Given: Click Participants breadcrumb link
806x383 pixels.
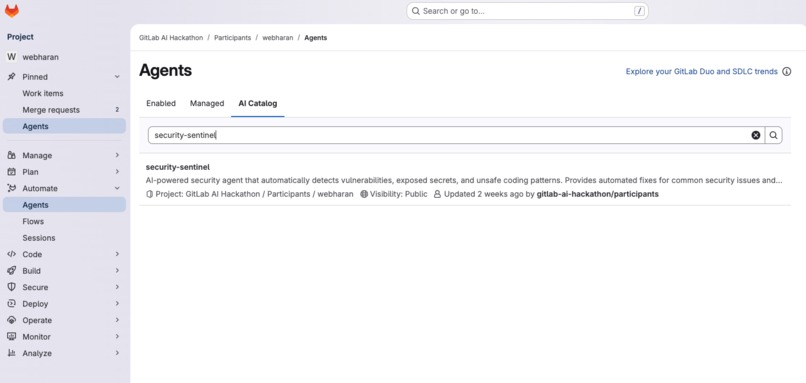Looking at the screenshot, I should tap(232, 38).
